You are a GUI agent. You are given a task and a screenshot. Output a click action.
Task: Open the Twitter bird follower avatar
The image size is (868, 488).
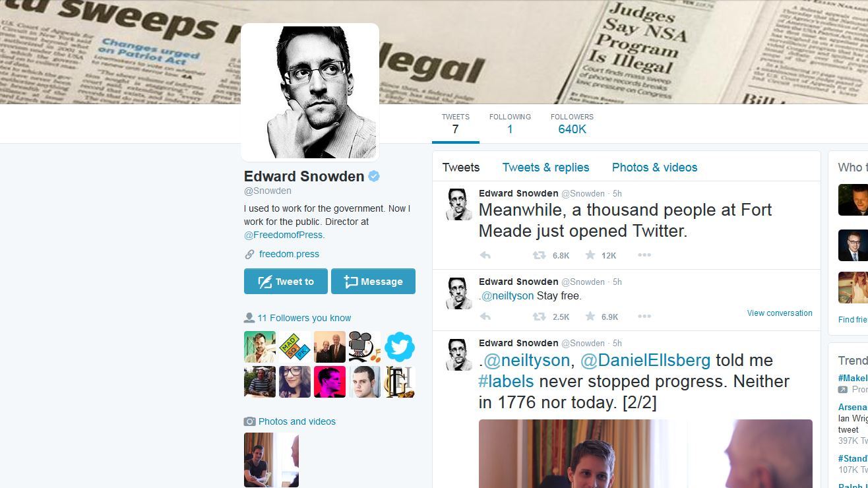(400, 347)
